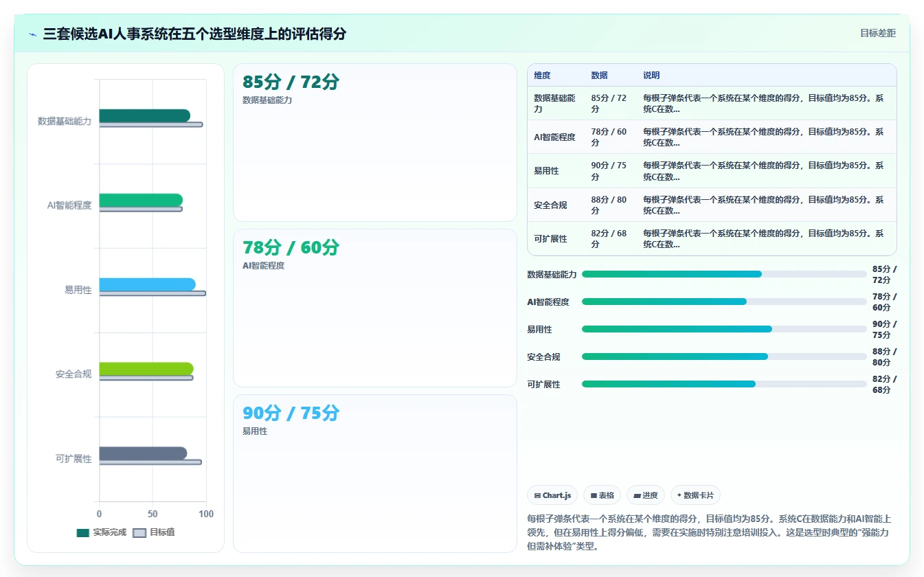The width and height of the screenshot is (924, 577).
Task: Select the 进度 progress chip
Action: (x=646, y=495)
